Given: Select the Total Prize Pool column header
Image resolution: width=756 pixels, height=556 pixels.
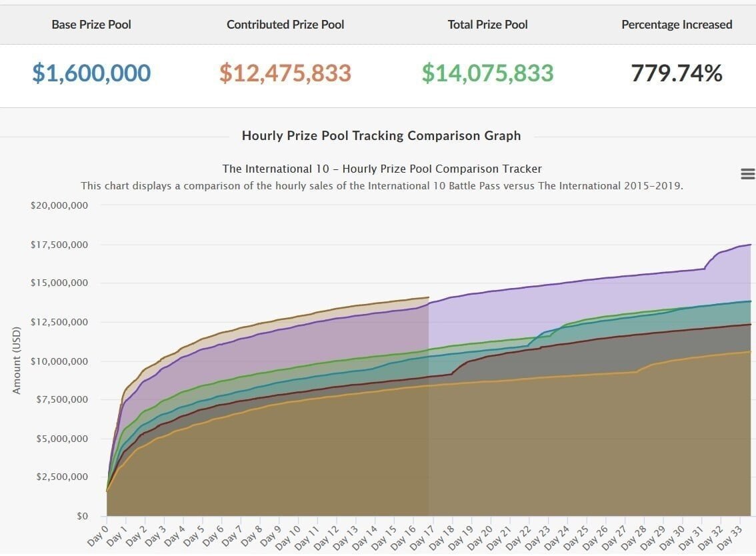Looking at the screenshot, I should coord(488,25).
